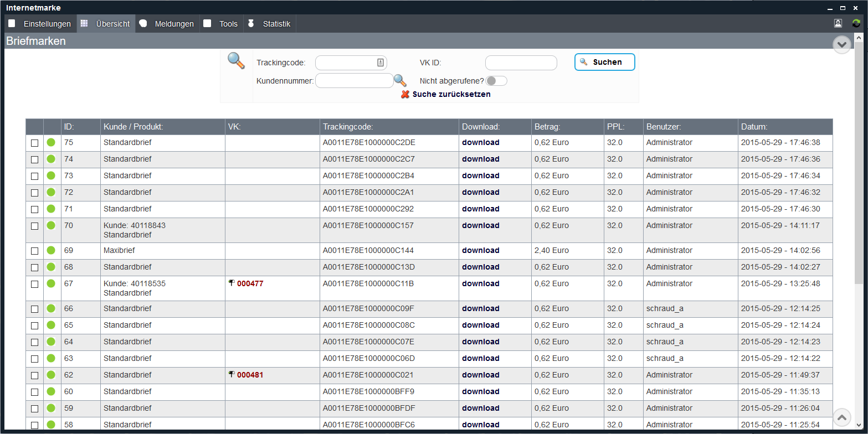The height and width of the screenshot is (434, 868).
Task: Click the green refresh icon
Action: [x=856, y=23]
